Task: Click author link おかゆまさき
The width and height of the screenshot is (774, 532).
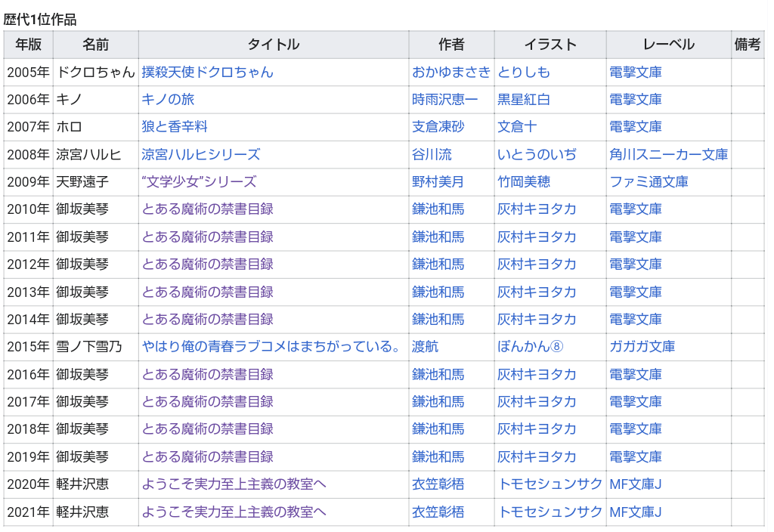Action: pyautogui.click(x=451, y=73)
